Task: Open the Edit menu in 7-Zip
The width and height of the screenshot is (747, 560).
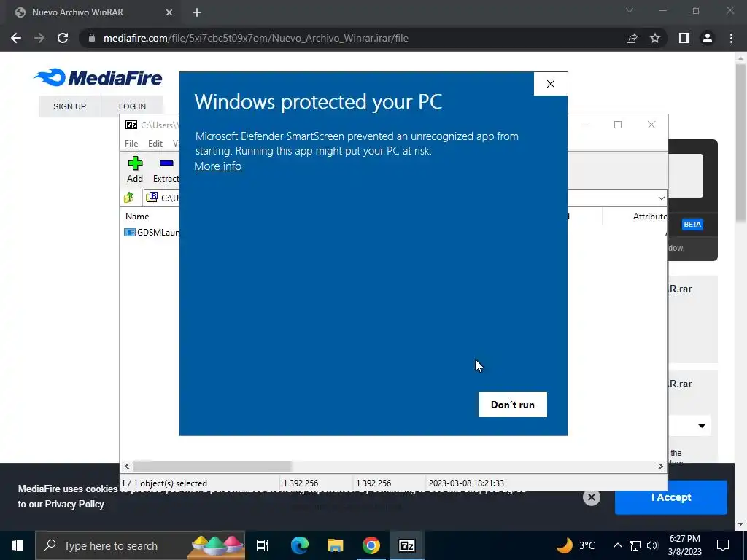Action: click(x=155, y=144)
